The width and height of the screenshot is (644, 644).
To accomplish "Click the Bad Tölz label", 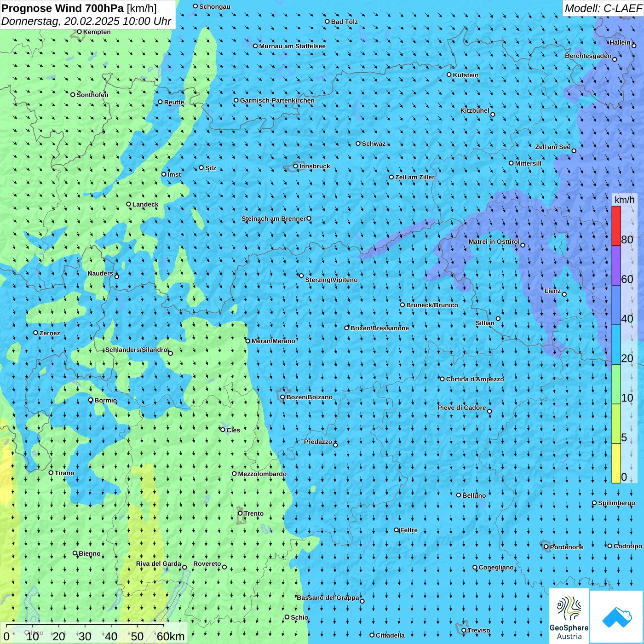I will point(345,22).
